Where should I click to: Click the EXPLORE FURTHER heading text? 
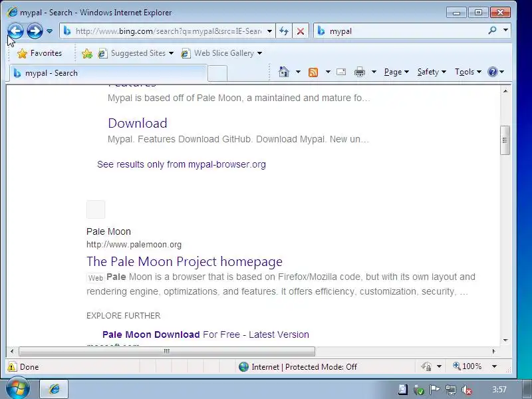click(x=123, y=316)
